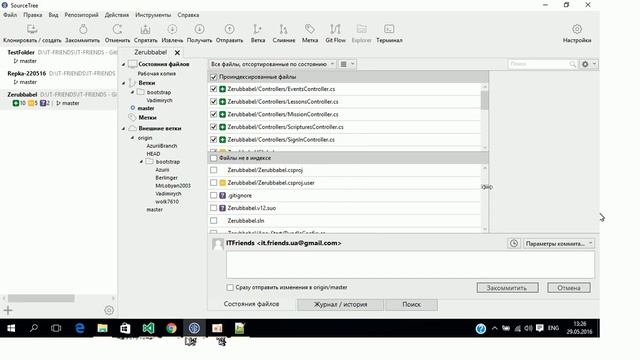Click the horizontal scrollbar under repository list
This screenshot has height=360, width=640.
(41, 298)
